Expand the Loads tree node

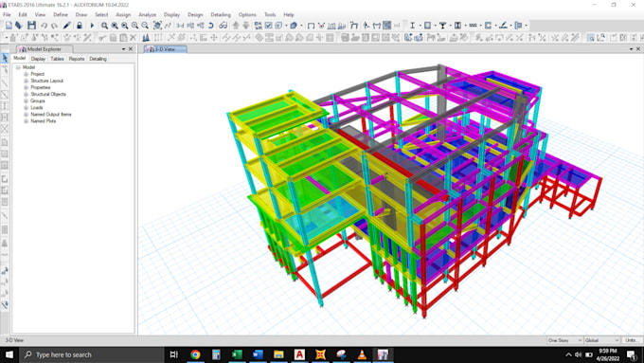26,108
